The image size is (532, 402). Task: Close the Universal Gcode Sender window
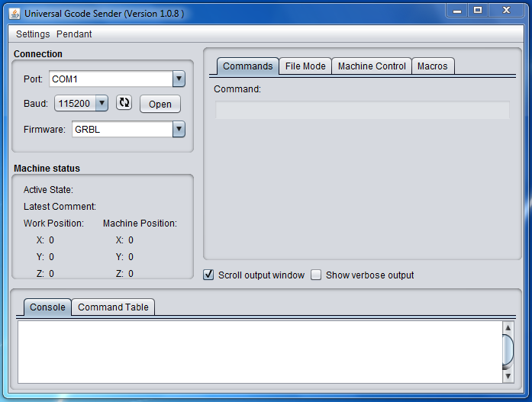coord(506,11)
